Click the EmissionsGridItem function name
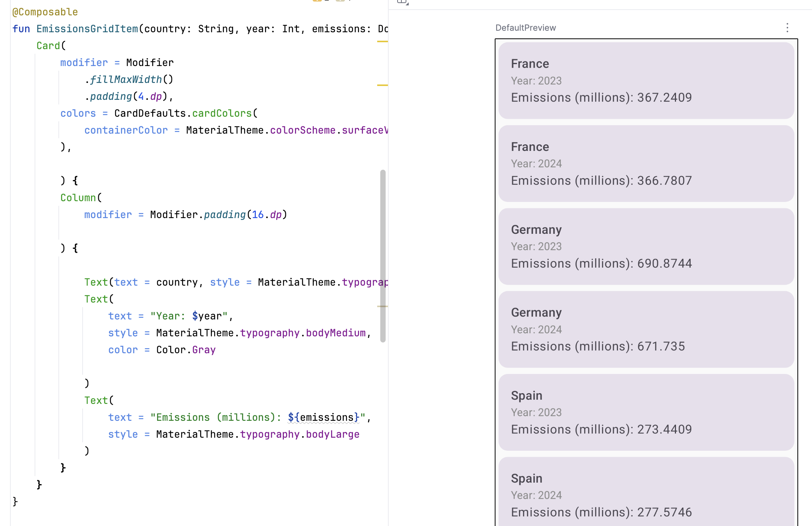The image size is (812, 526). pos(87,29)
